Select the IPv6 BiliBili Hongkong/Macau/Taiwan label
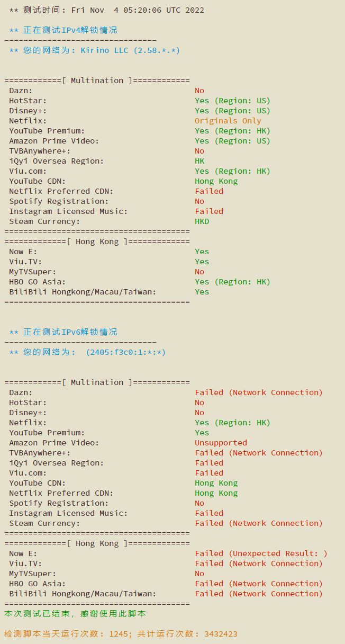The width and height of the screenshot is (345, 644). click(x=83, y=594)
